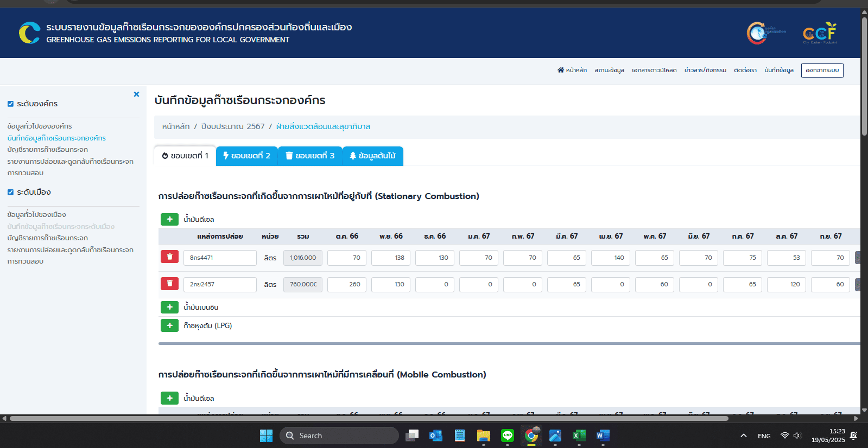Delete the 8กร4471 diesel row
The height and width of the screenshot is (448, 868).
click(169, 257)
